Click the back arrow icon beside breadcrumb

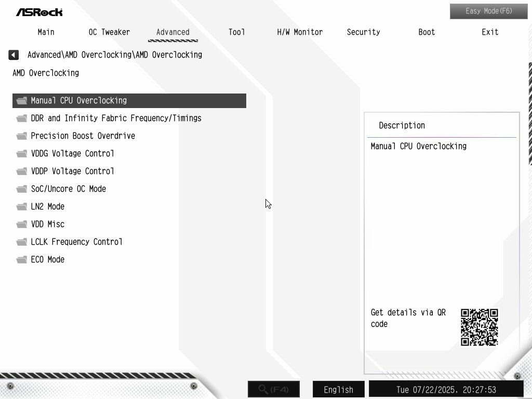(x=14, y=55)
